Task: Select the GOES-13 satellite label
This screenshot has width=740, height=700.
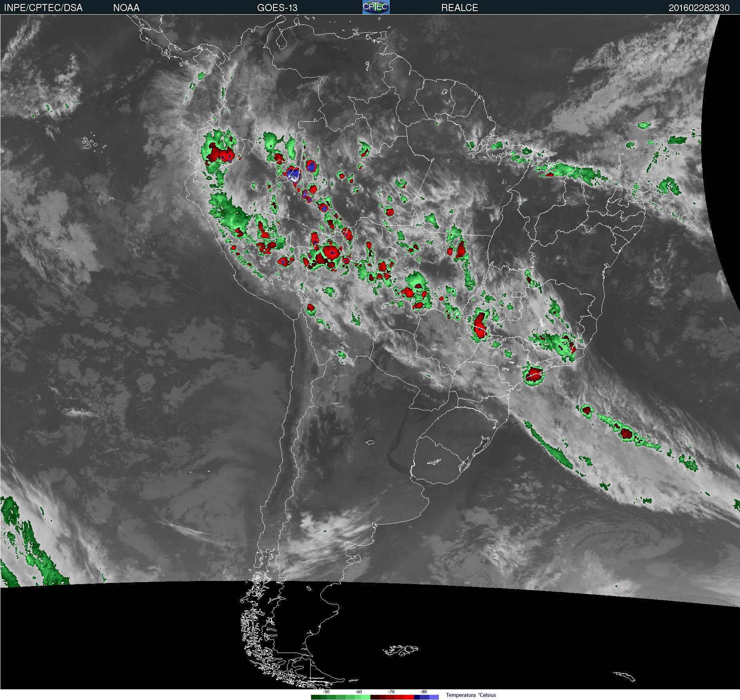Action: click(277, 8)
